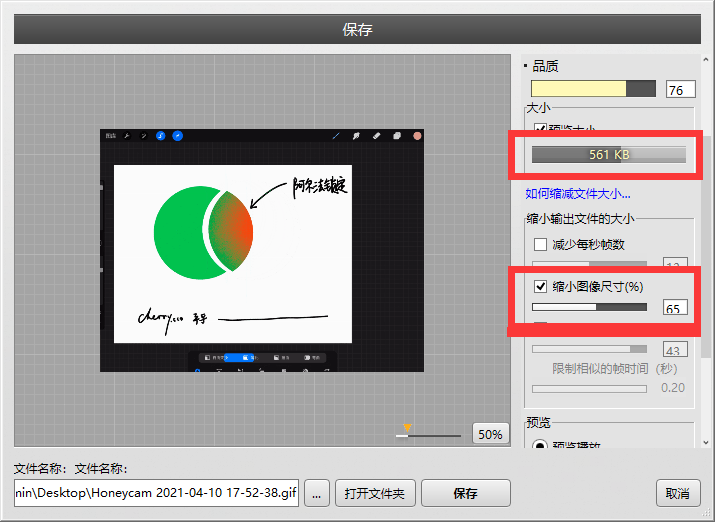The image size is (715, 522).
Task: Open 如何缩减文件大小 help link
Action: (x=578, y=194)
